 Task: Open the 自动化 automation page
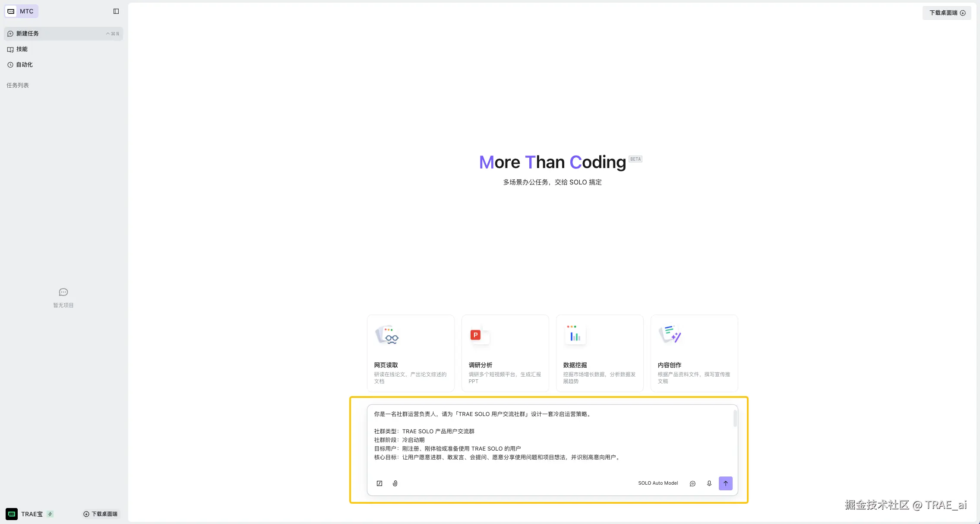[63, 65]
